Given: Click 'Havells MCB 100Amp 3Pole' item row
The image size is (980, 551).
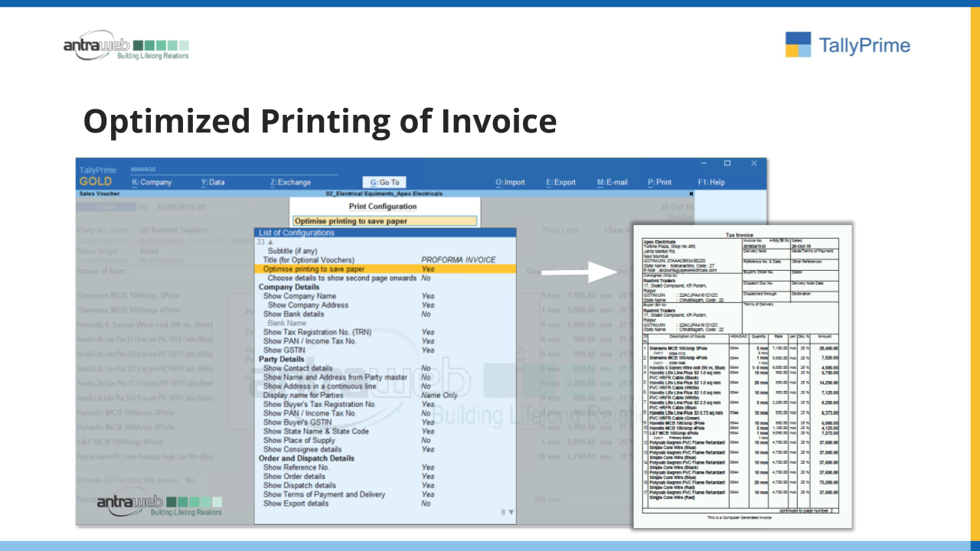Looking at the screenshot, I should tap(126, 412).
